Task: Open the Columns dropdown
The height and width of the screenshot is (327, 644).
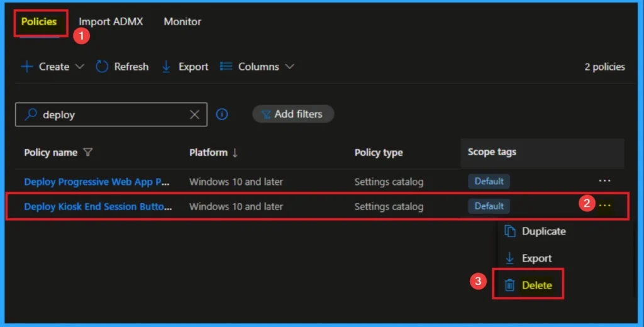Action: [257, 67]
